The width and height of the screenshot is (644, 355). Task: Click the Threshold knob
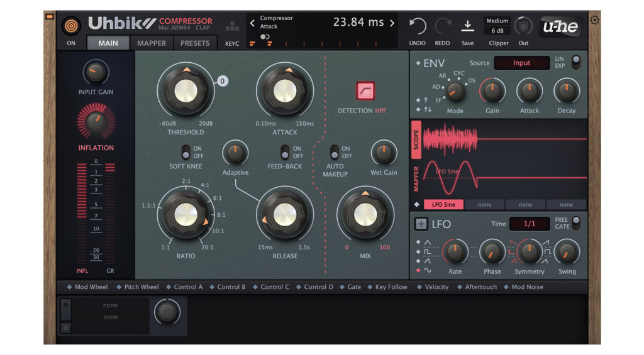pyautogui.click(x=185, y=91)
